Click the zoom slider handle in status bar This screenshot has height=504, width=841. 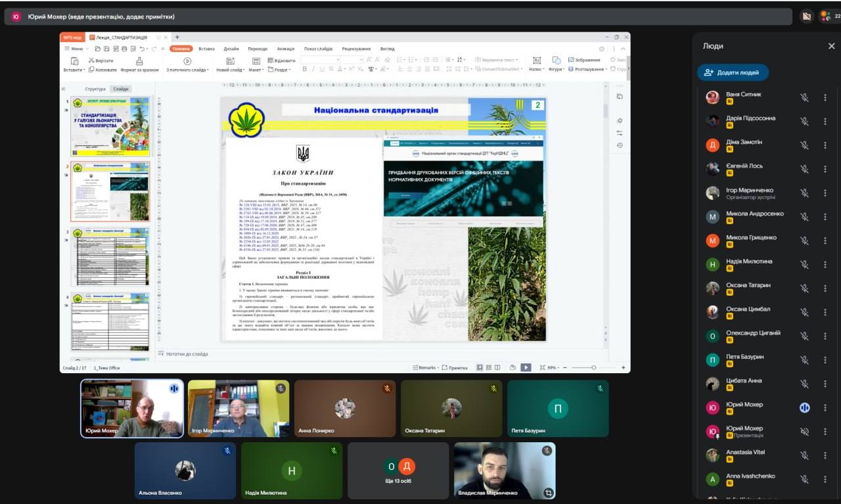pyautogui.click(x=593, y=367)
